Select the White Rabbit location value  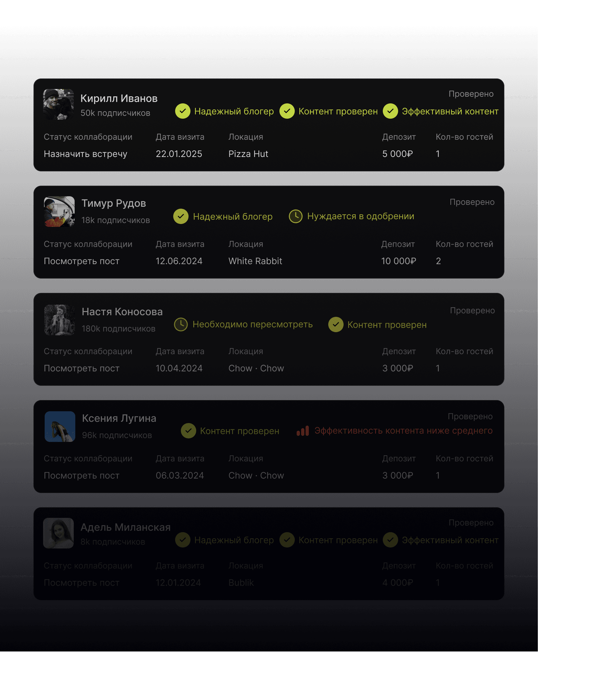tap(255, 261)
